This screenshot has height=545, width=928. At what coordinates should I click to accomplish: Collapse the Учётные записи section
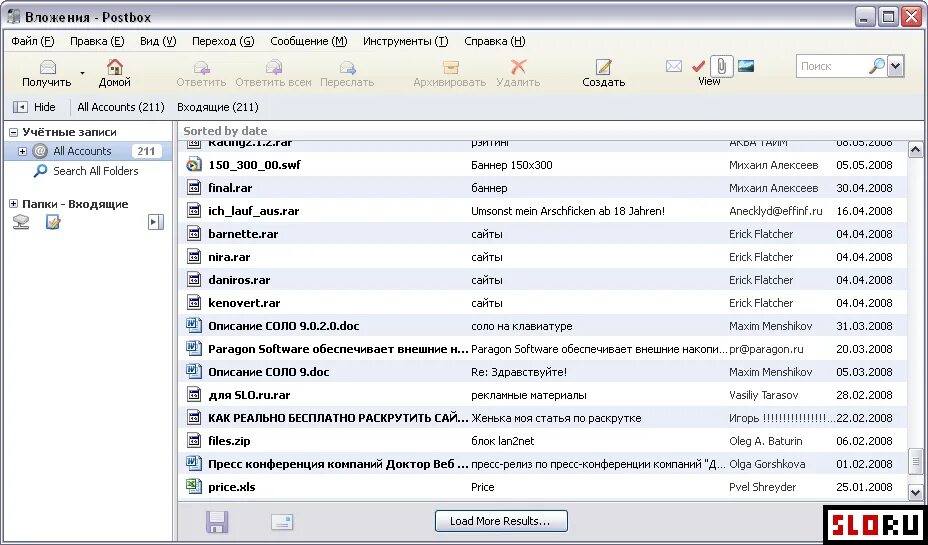[14, 133]
